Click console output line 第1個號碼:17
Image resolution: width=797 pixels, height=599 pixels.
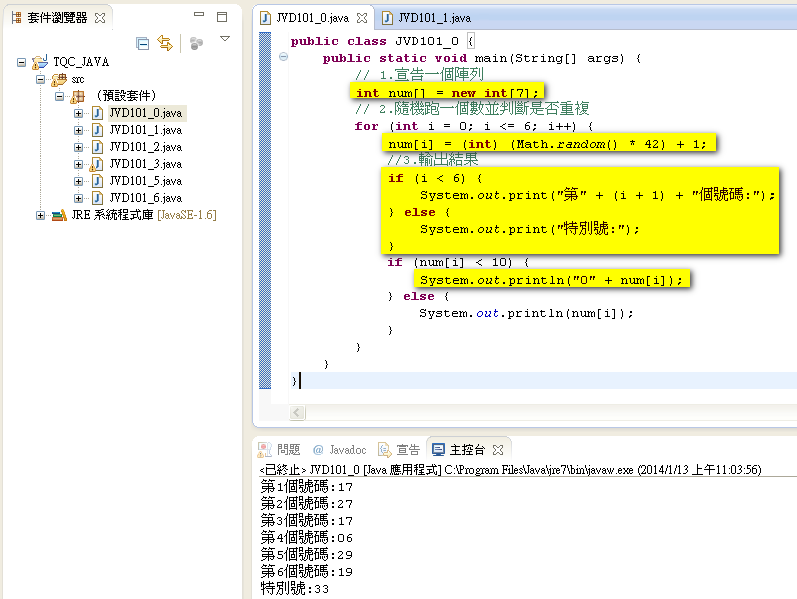tap(306, 487)
